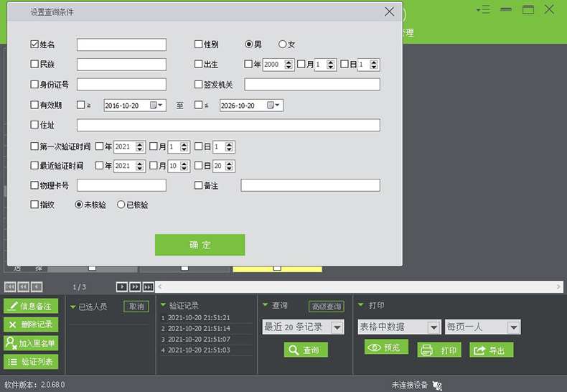Click the 打印 printer button
The width and height of the screenshot is (567, 392).
click(x=439, y=350)
